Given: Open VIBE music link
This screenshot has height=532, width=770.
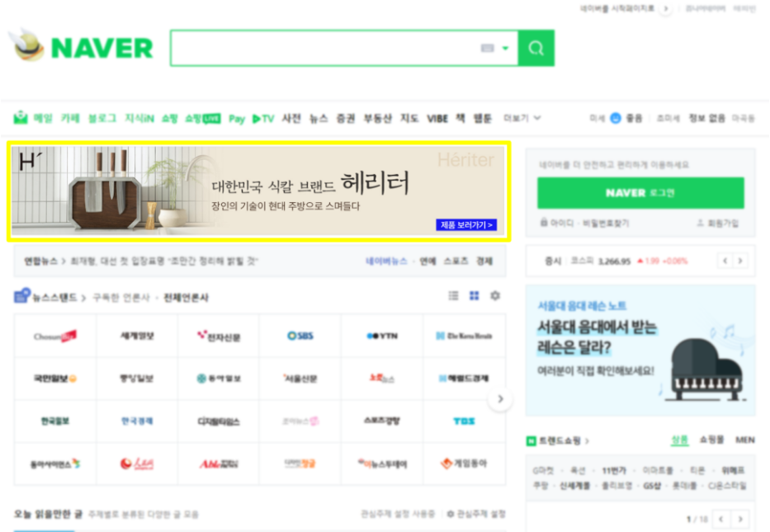Looking at the screenshot, I should click(437, 118).
